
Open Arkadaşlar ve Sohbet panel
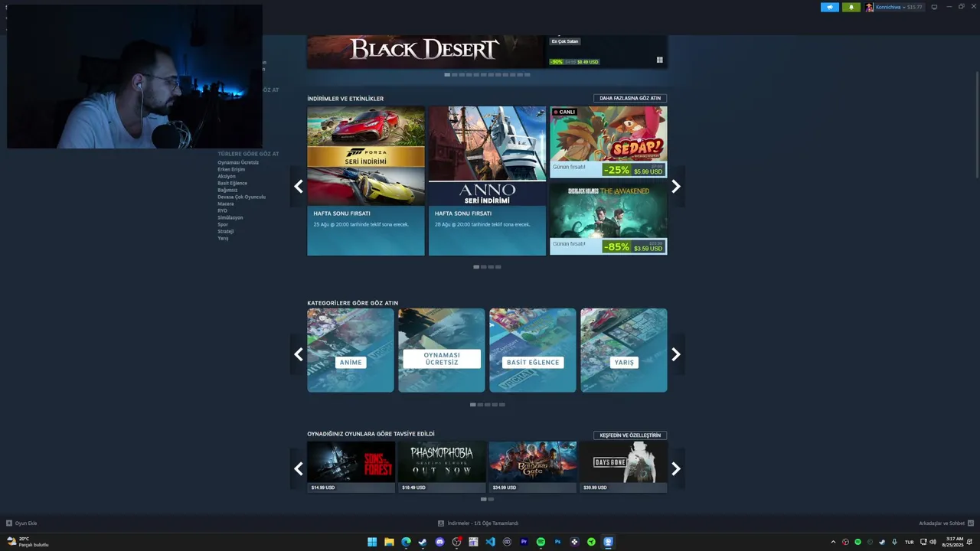[x=946, y=523]
